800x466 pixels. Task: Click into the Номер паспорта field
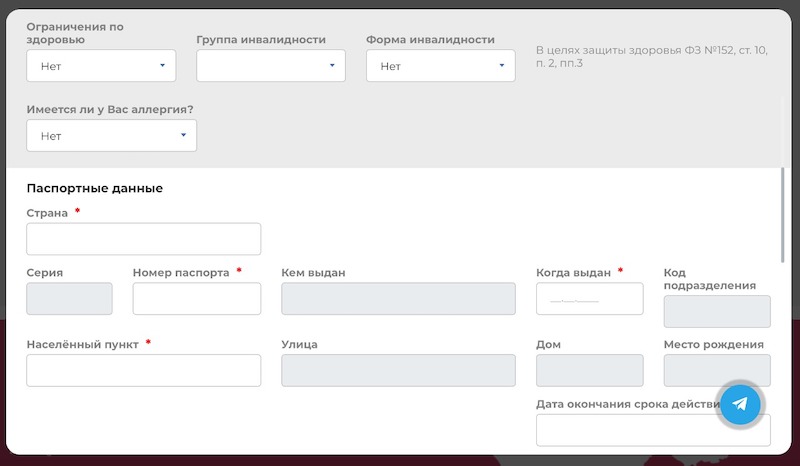(196, 299)
